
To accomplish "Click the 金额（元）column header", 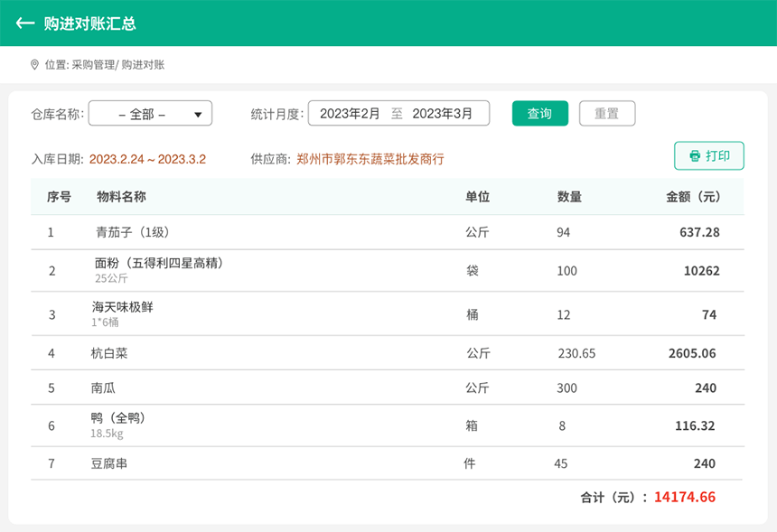I will click(693, 197).
